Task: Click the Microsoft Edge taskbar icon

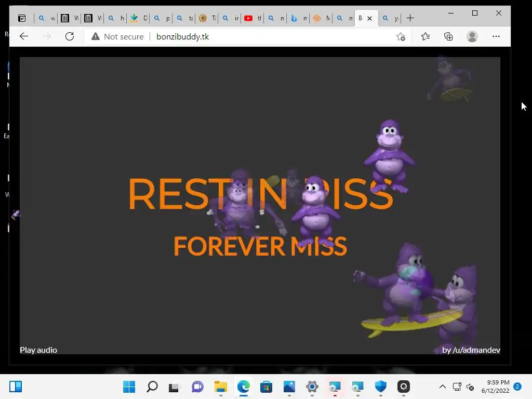Action: 243,387
